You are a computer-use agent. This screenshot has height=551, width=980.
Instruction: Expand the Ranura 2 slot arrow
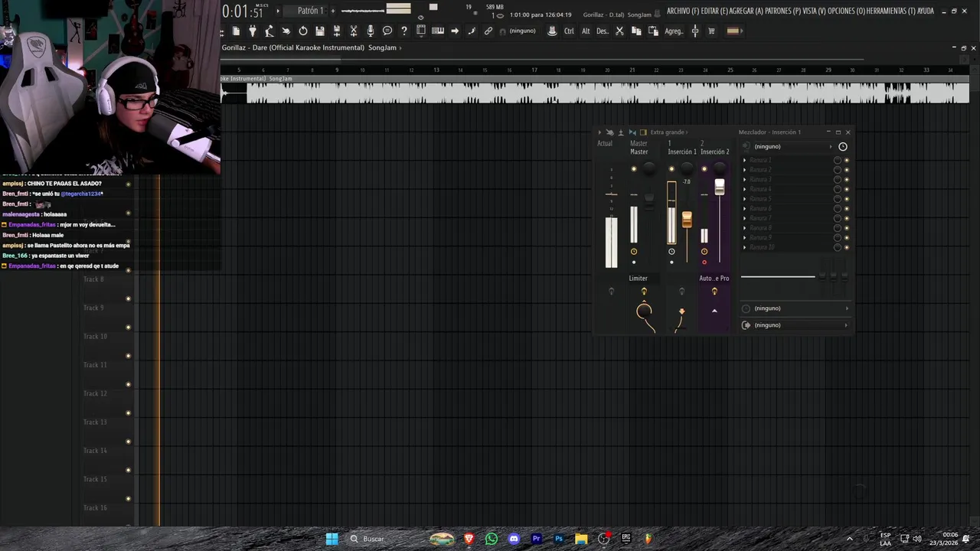744,170
